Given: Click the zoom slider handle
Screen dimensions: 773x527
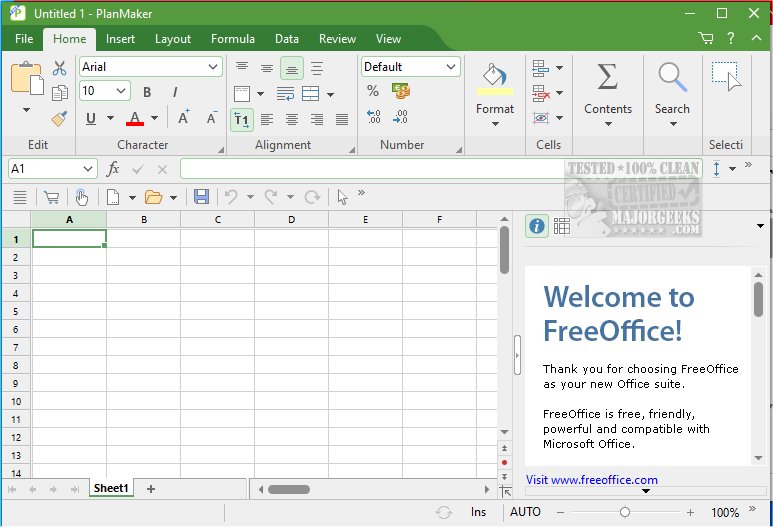Looking at the screenshot, I should point(625,513).
